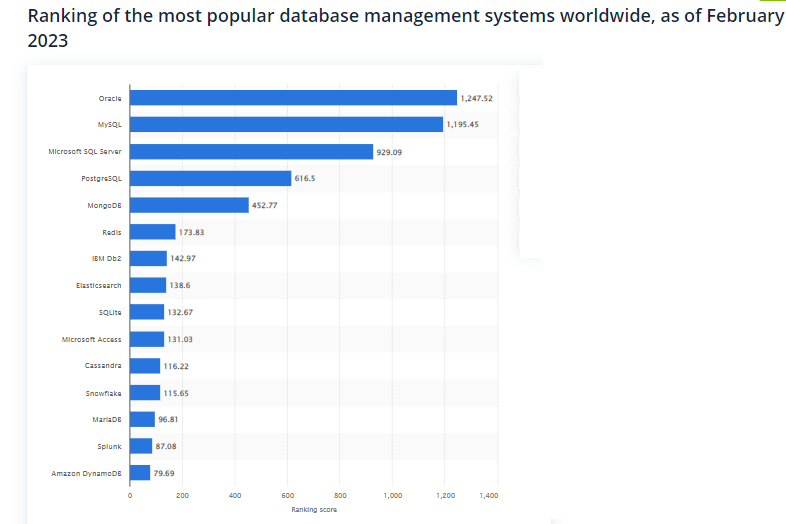Click the Cassandra label

[x=103, y=366]
